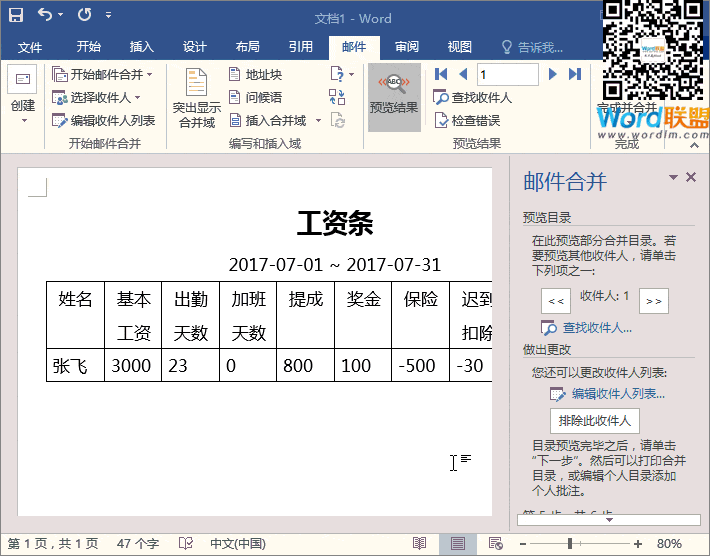Click the 排除此收件人 button
This screenshot has height=556, width=710.
pyautogui.click(x=595, y=421)
